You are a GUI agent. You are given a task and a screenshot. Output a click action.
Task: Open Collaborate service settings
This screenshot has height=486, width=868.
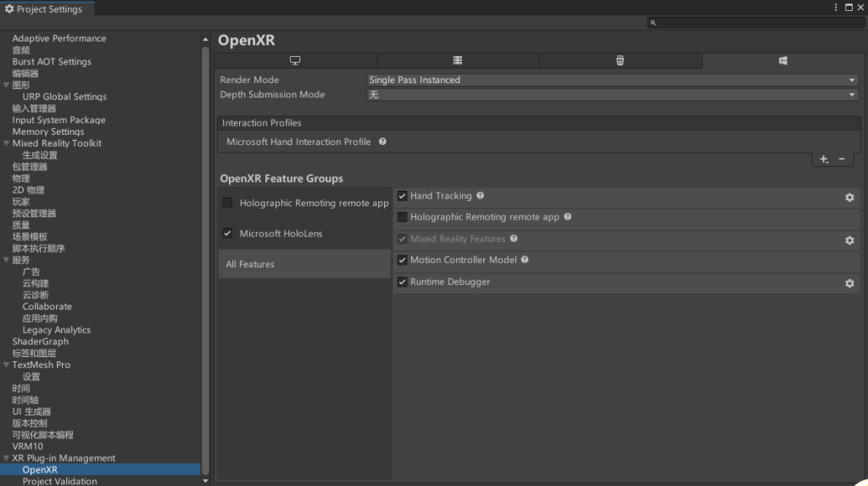(47, 306)
